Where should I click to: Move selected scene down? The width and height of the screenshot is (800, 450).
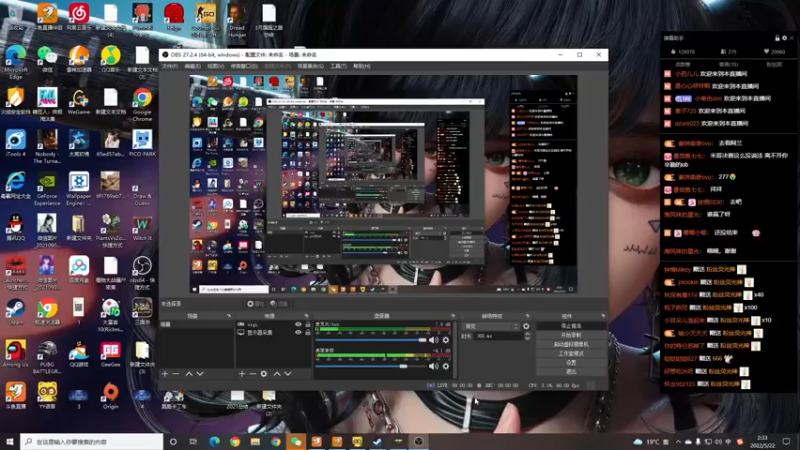pyautogui.click(x=200, y=374)
